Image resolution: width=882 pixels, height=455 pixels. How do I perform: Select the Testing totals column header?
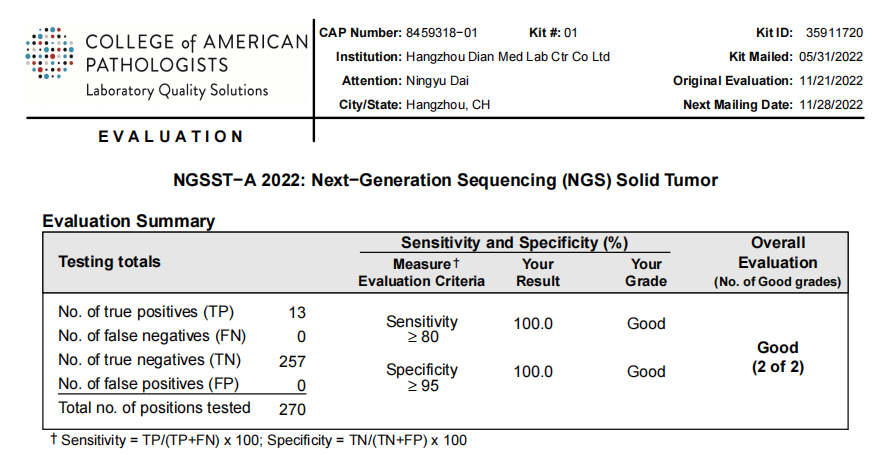point(109,262)
